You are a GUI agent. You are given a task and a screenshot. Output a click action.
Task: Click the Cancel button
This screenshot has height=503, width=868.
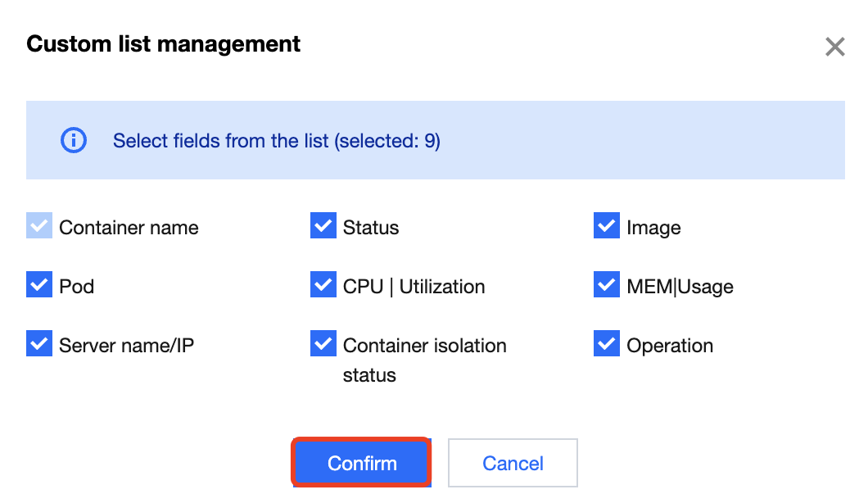513,463
